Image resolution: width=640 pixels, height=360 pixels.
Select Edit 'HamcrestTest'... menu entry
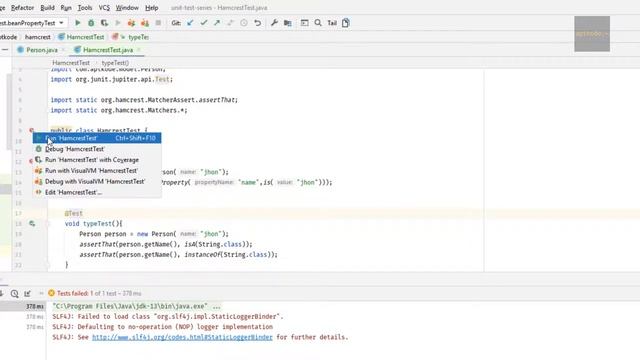pos(97,192)
